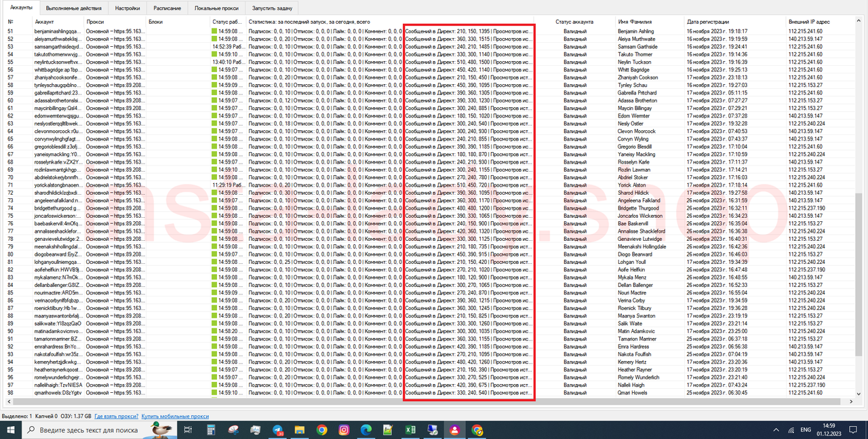Click the name Takuto Thomer

(x=635, y=54)
